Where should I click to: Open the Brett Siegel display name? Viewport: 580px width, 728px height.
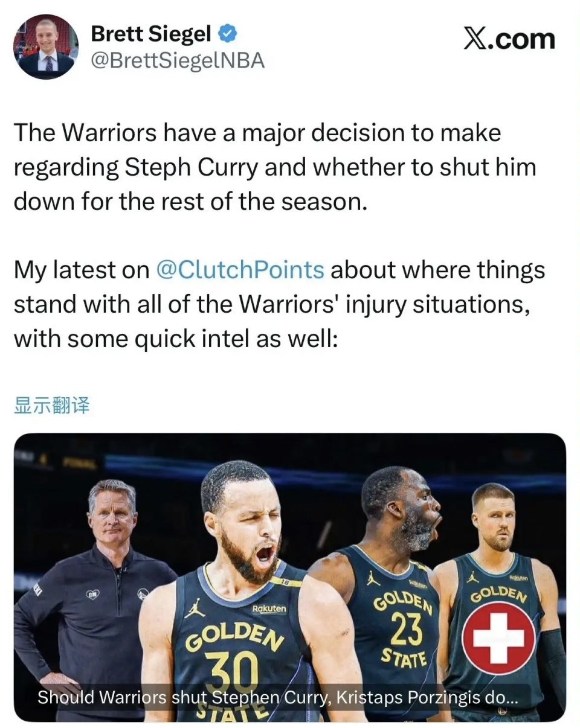150,34
